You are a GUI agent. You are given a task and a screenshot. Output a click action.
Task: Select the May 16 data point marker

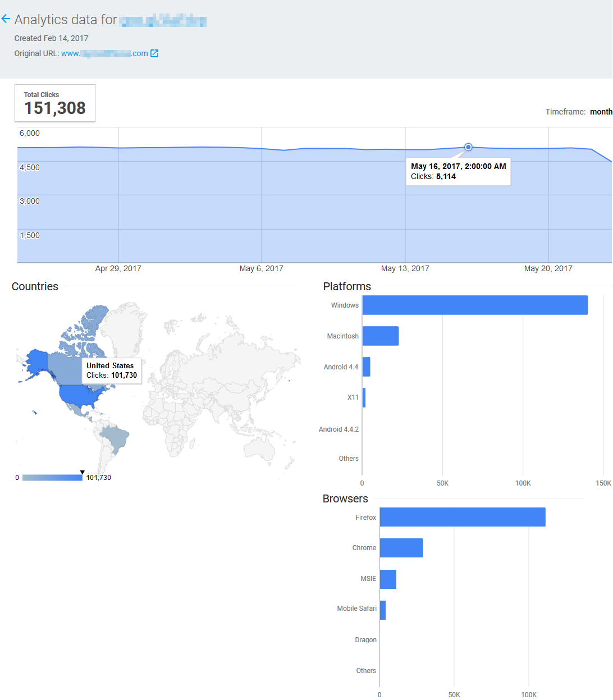(468, 147)
